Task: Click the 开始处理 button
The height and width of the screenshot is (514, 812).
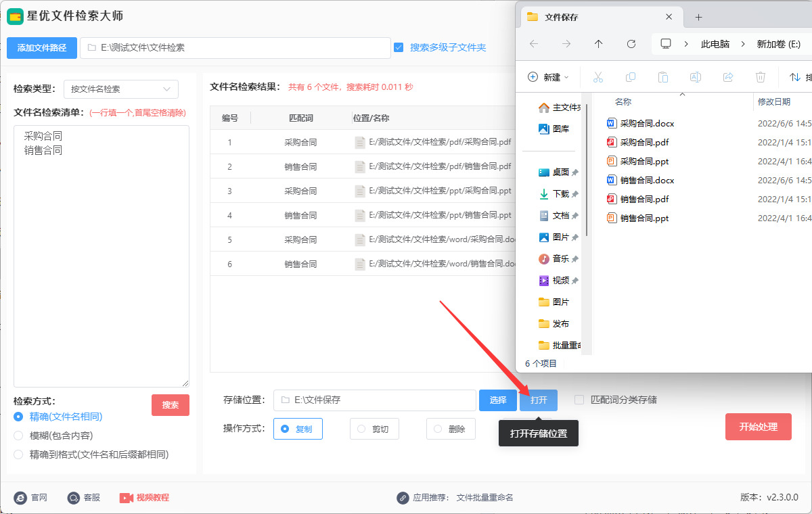Action: click(759, 427)
